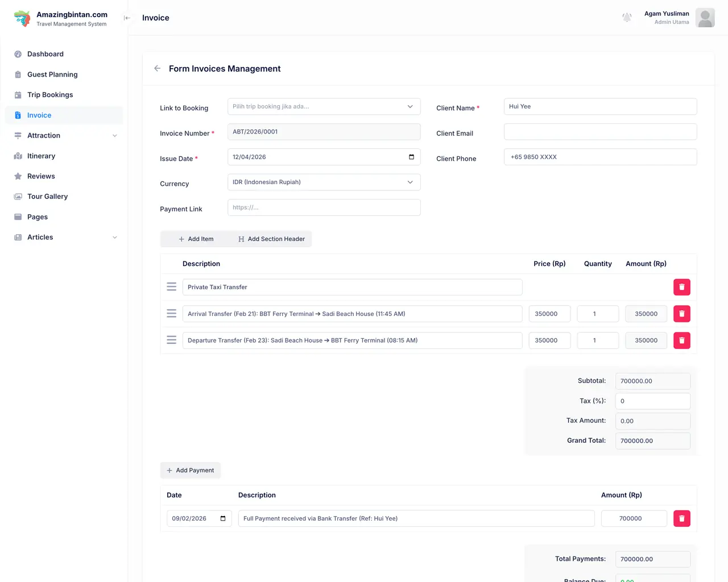Click the notification bell near the profile

(x=627, y=18)
